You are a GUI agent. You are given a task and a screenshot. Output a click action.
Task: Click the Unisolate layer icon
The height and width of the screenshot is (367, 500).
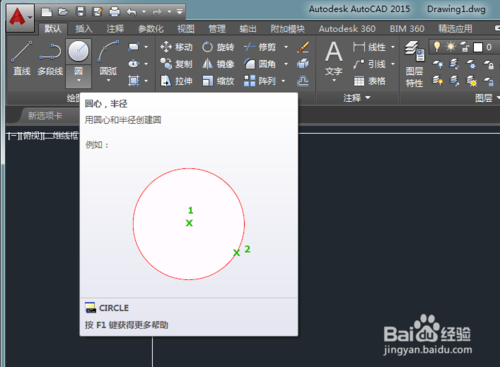click(x=454, y=81)
